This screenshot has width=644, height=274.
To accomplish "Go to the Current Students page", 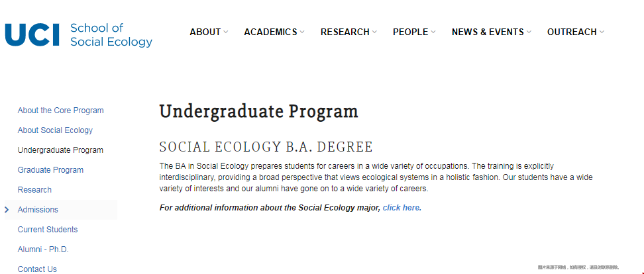I will click(x=48, y=229).
